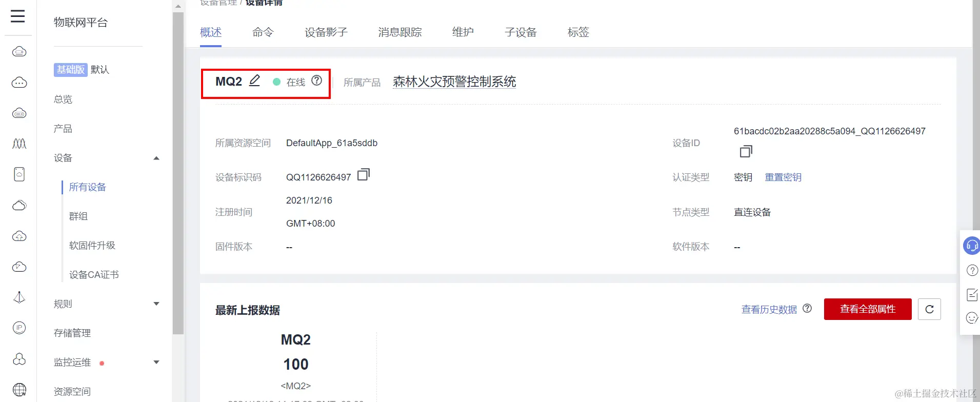Click the device ID text 61bacdc02b2aa20288c5a094_QQ1126626497

[x=830, y=131]
